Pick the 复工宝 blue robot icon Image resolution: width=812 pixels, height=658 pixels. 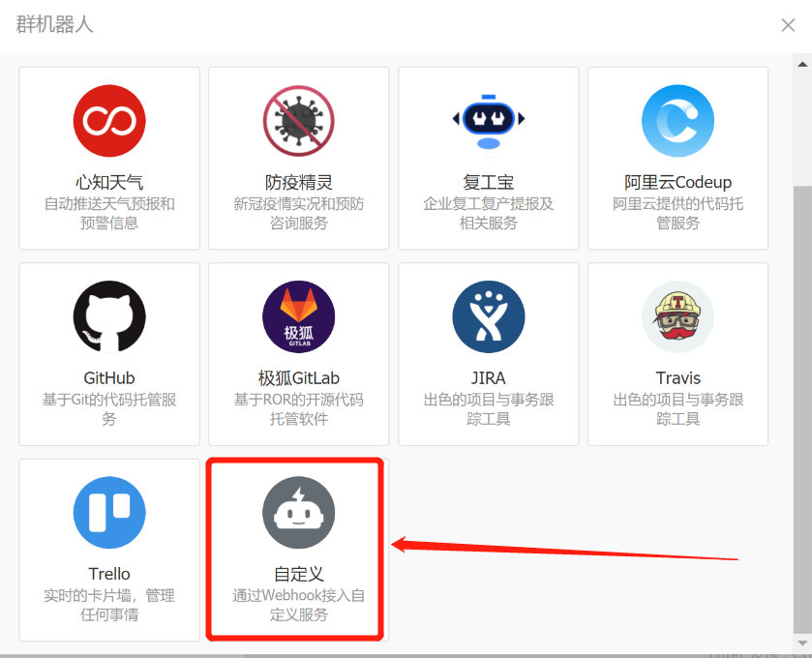click(488, 121)
